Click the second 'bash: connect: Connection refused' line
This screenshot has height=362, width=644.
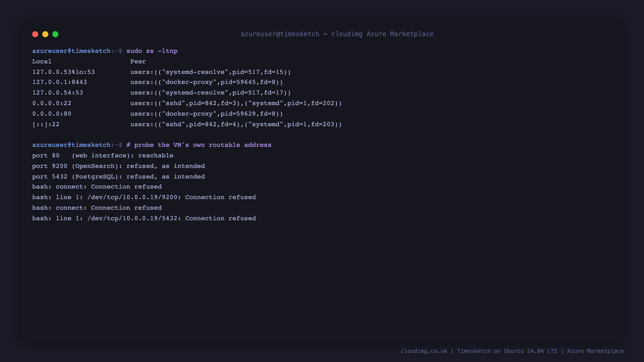point(97,208)
